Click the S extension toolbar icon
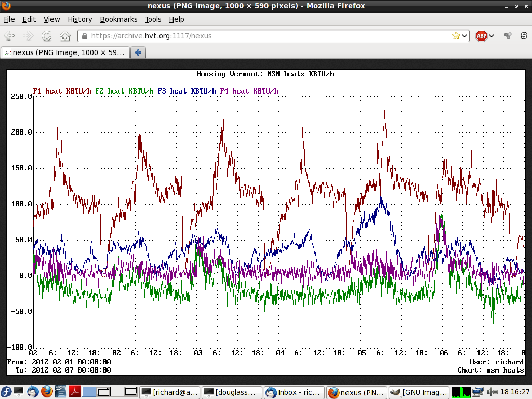This screenshot has width=532, height=399. 524,36
